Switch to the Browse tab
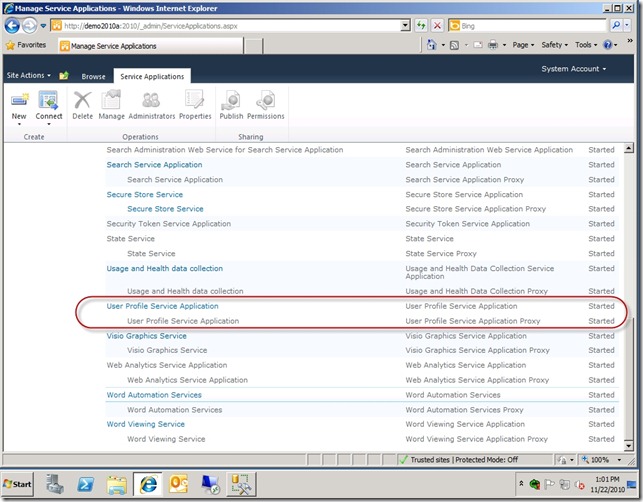Screen dimensions: 643x502 93,76
